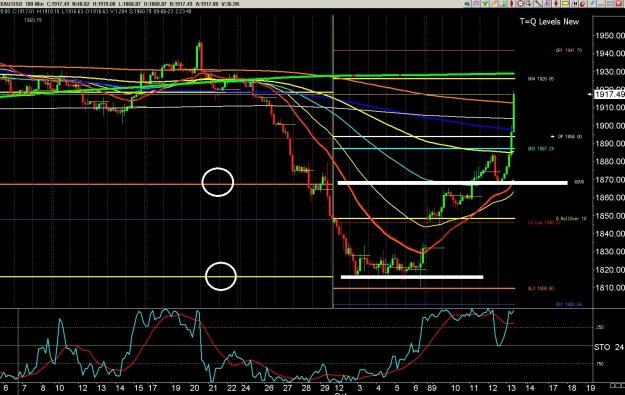Click the date label 11 on time axis
This screenshot has width=625, height=395.
click(474, 389)
